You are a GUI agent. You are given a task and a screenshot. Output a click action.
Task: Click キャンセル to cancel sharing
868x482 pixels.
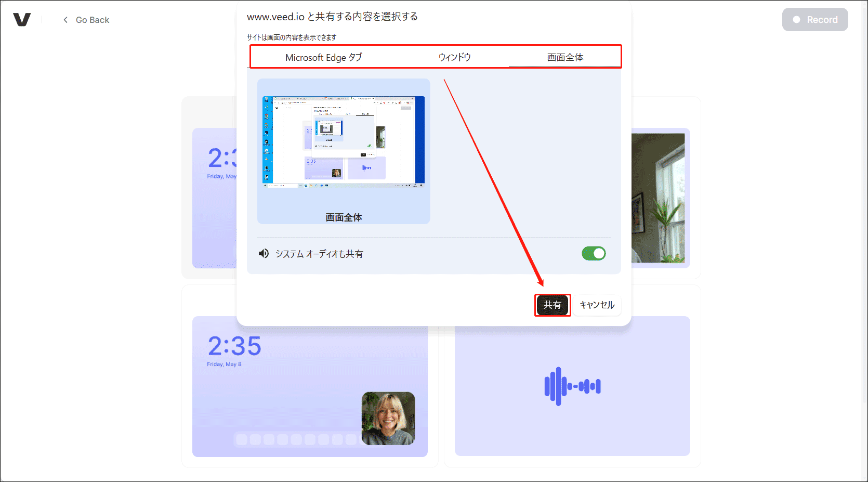coord(597,305)
